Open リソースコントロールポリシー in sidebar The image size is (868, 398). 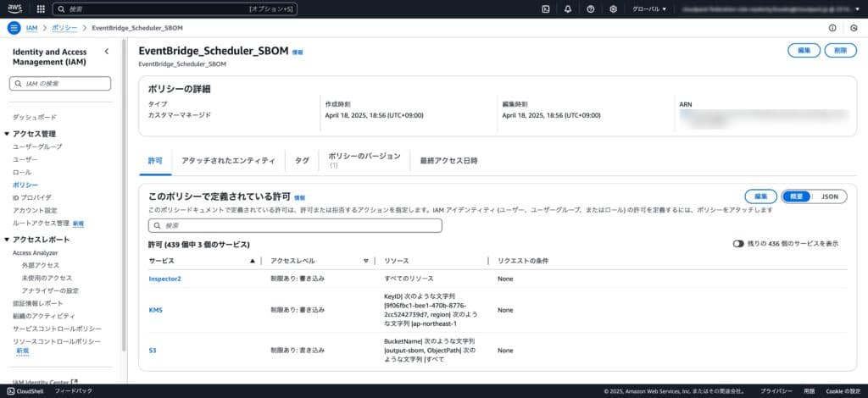pyautogui.click(x=57, y=341)
